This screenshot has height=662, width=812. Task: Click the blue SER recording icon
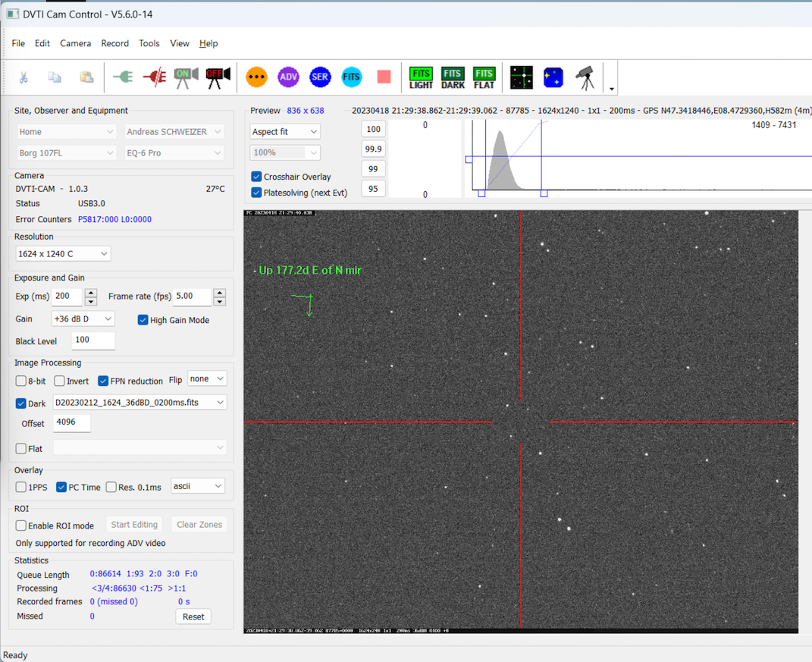point(320,77)
